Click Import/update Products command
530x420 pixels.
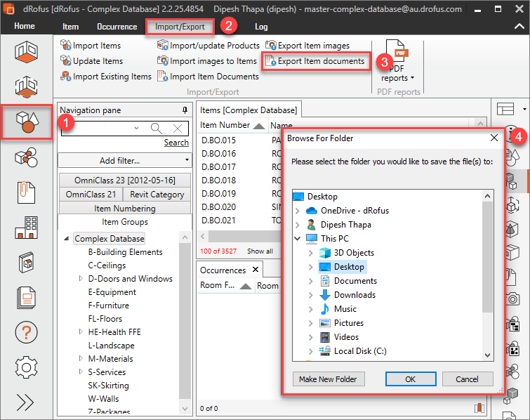pos(208,46)
